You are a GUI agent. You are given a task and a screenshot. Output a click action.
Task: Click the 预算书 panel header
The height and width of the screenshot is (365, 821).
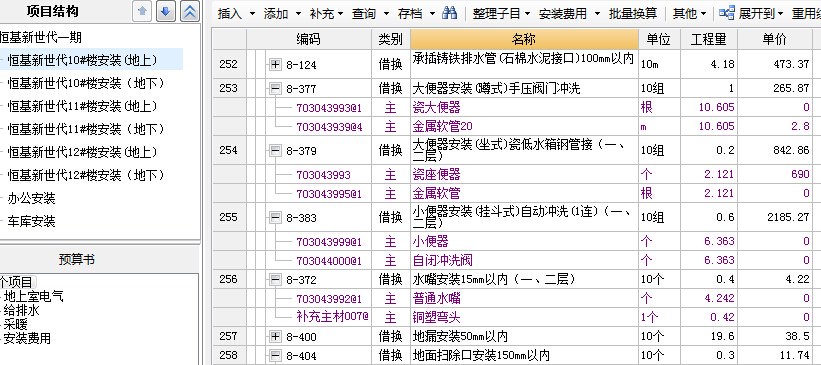76,259
